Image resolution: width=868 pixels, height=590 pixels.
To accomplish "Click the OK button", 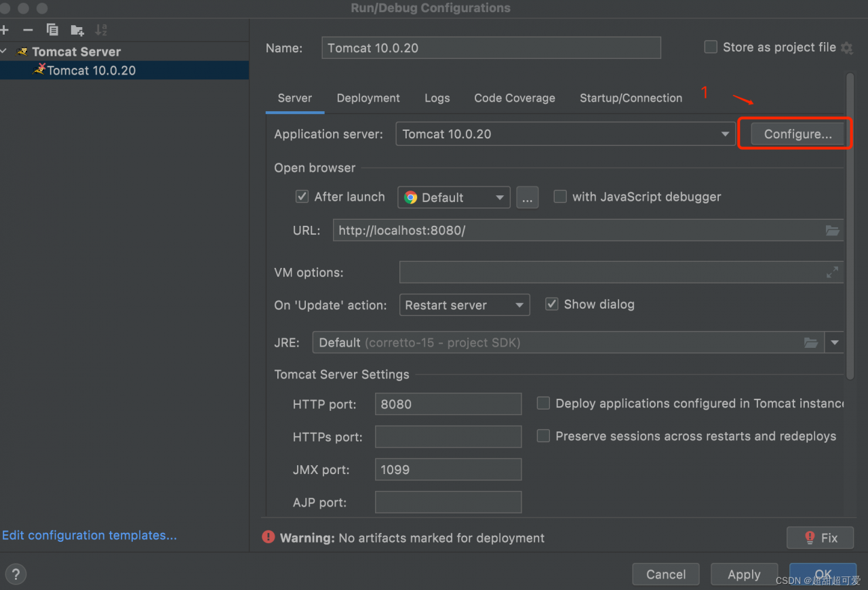I will [x=823, y=574].
